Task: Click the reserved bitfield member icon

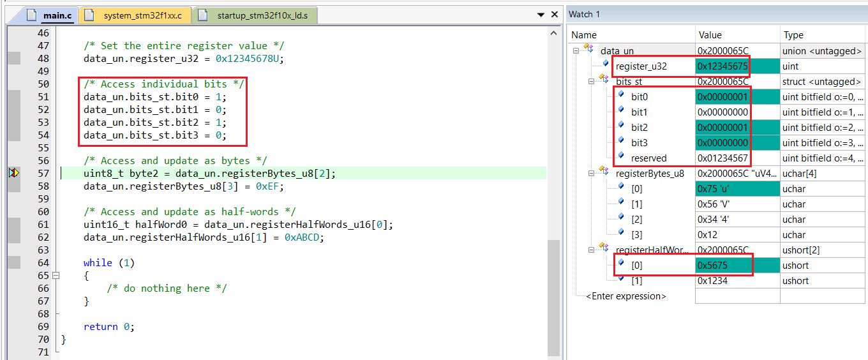Action: (x=620, y=156)
